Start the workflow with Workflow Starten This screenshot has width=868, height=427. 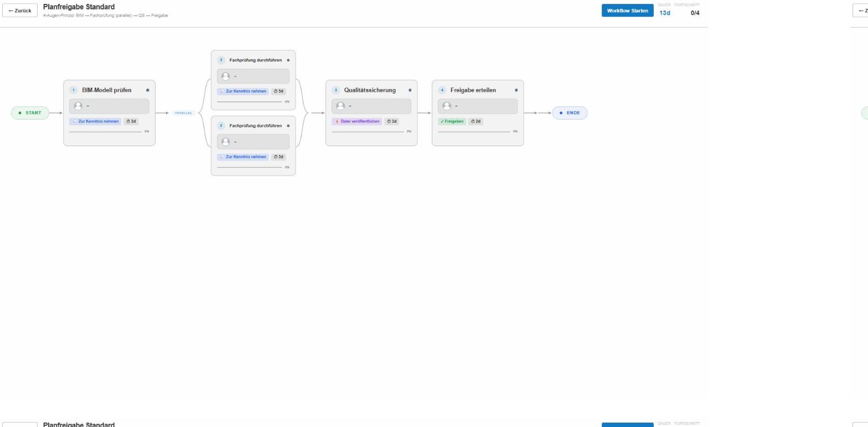coord(627,11)
